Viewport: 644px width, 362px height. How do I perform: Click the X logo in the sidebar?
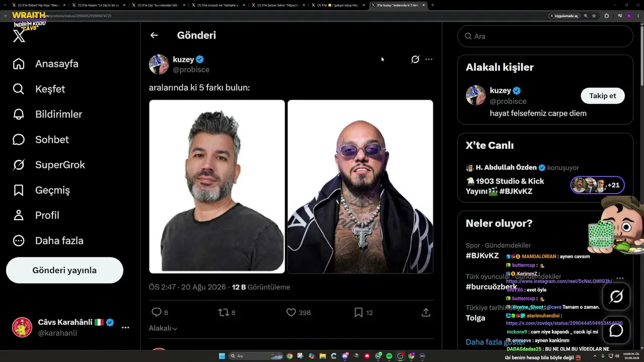(x=19, y=36)
